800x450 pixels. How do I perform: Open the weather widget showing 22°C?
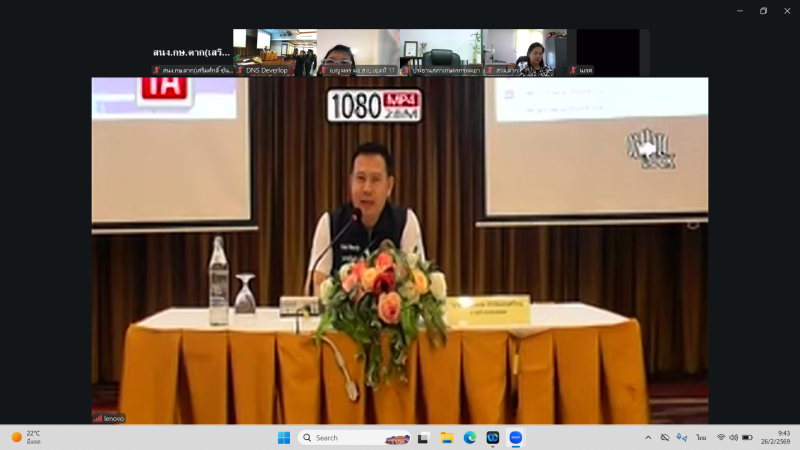pyautogui.click(x=26, y=437)
